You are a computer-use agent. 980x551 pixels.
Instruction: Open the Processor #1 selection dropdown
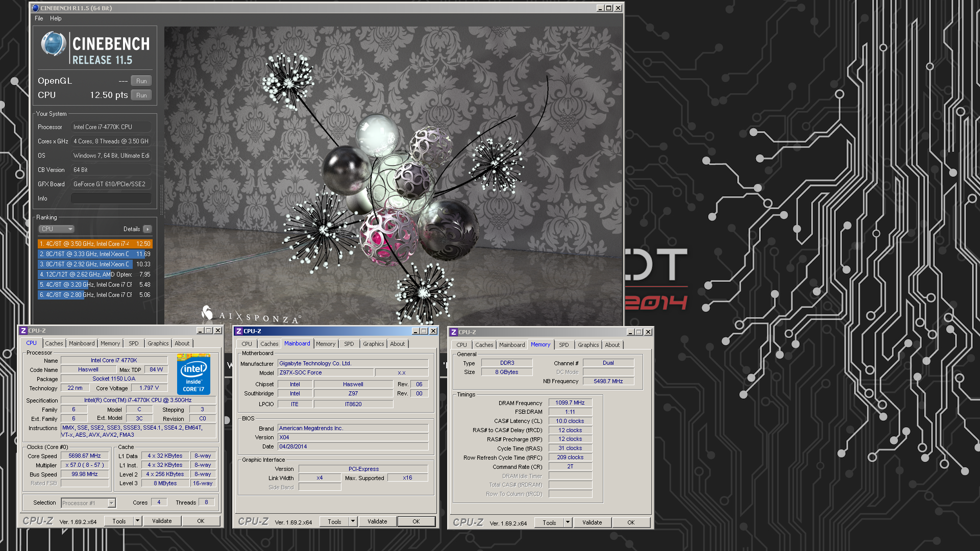pyautogui.click(x=111, y=503)
